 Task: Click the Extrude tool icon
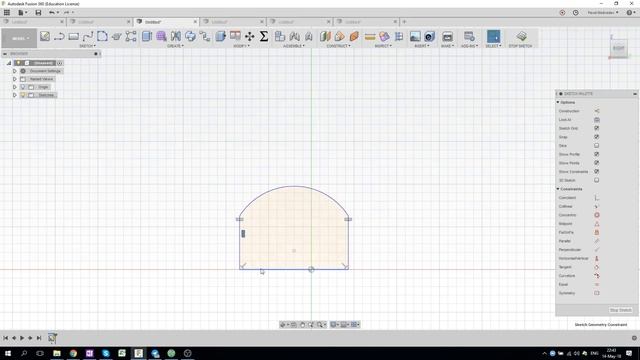click(147, 36)
